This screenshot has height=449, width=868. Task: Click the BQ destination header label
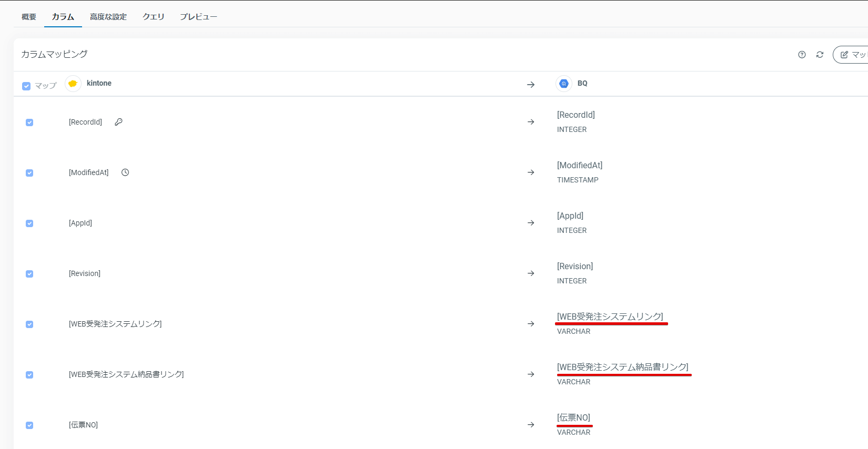pos(582,83)
